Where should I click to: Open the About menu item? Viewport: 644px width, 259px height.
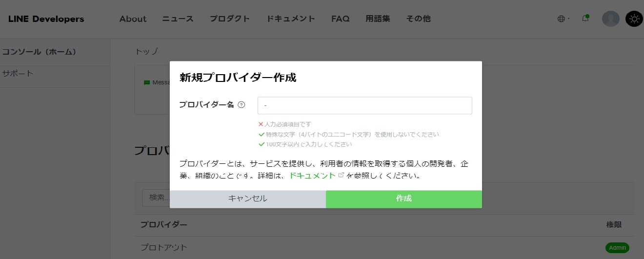[133, 19]
